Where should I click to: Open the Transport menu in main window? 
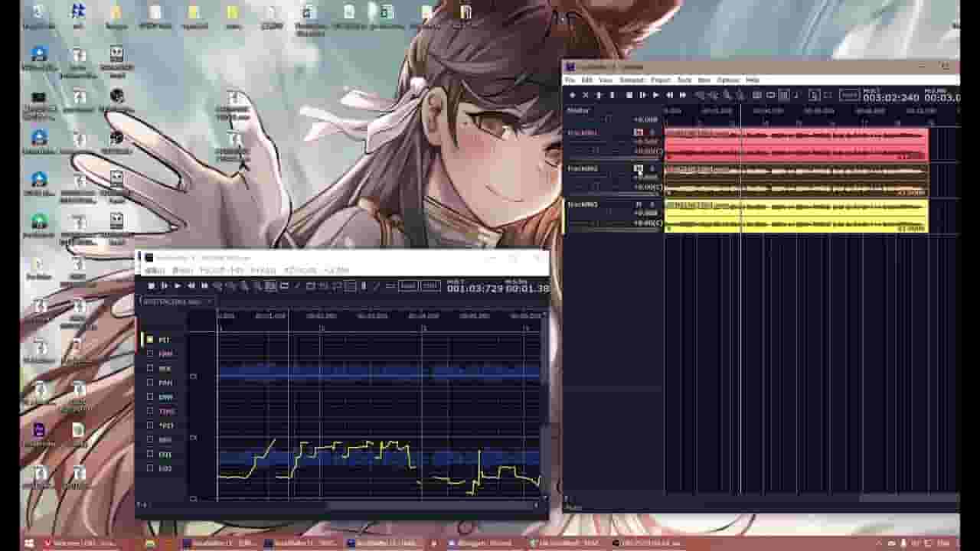coord(632,80)
